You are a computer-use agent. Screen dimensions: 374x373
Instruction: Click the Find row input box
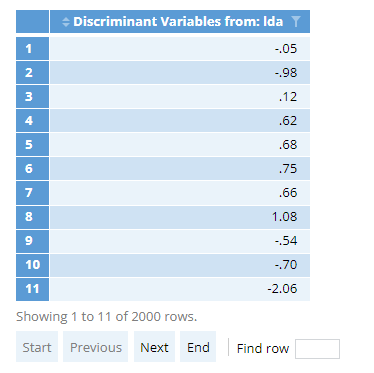(317, 349)
